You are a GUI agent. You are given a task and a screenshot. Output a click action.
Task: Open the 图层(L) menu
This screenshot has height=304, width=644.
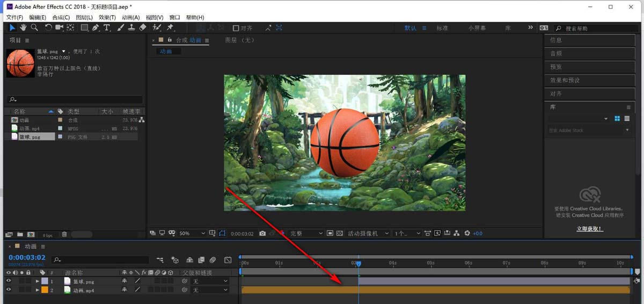click(x=84, y=17)
